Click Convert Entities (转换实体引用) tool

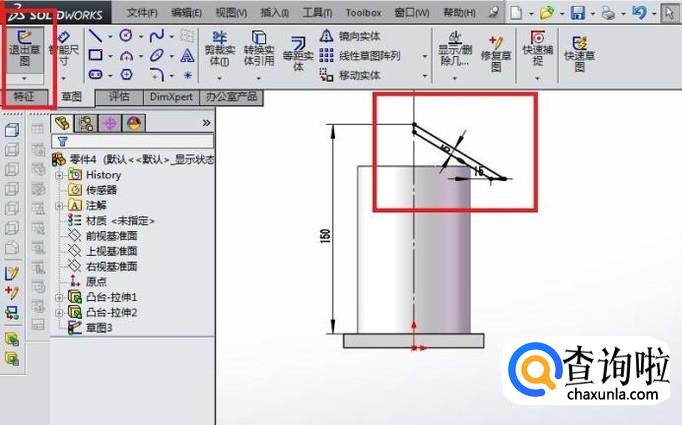pyautogui.click(x=258, y=49)
